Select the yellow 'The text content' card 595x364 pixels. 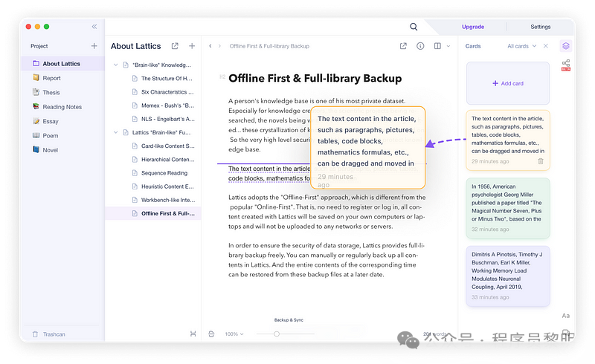coord(508,140)
